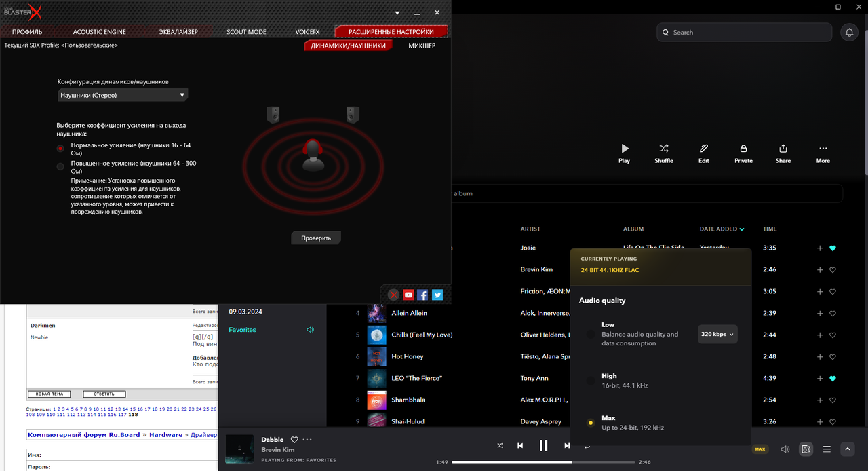Open Компьютерный форум Ru.Board link
The image size is (868, 471).
click(x=84, y=435)
